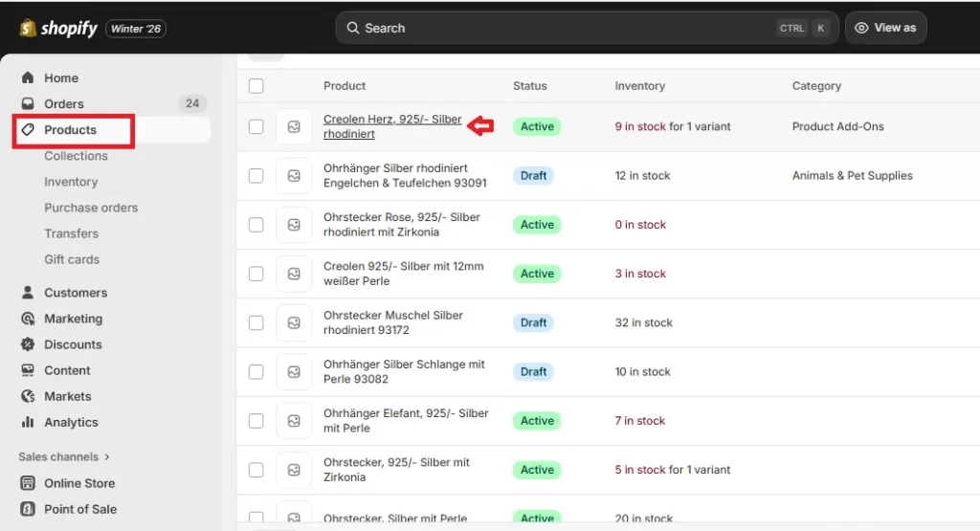Click image placeholder for Ohrstecker mit Zirkonia

294,470
